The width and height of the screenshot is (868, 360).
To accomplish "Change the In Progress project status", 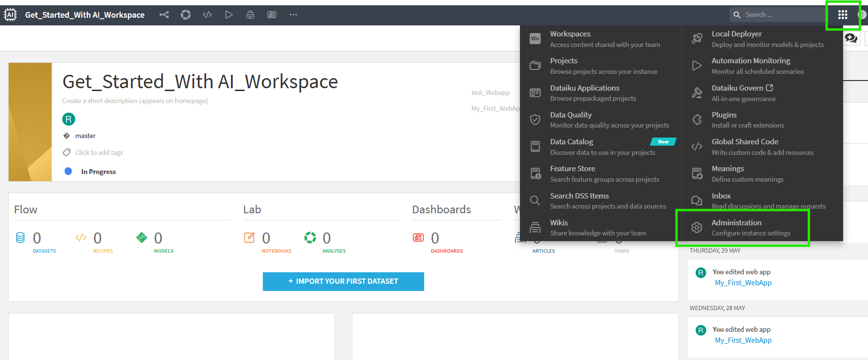I will (x=98, y=172).
